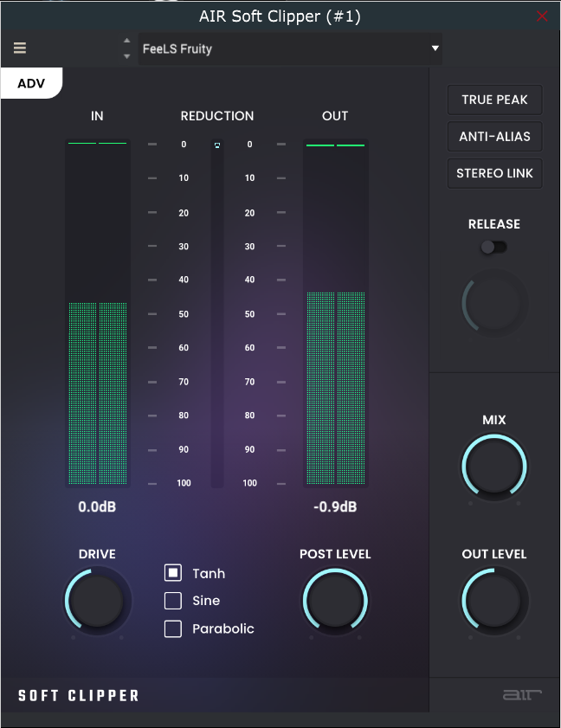
Task: Click the AIR logo icon
Action: pyautogui.click(x=522, y=694)
